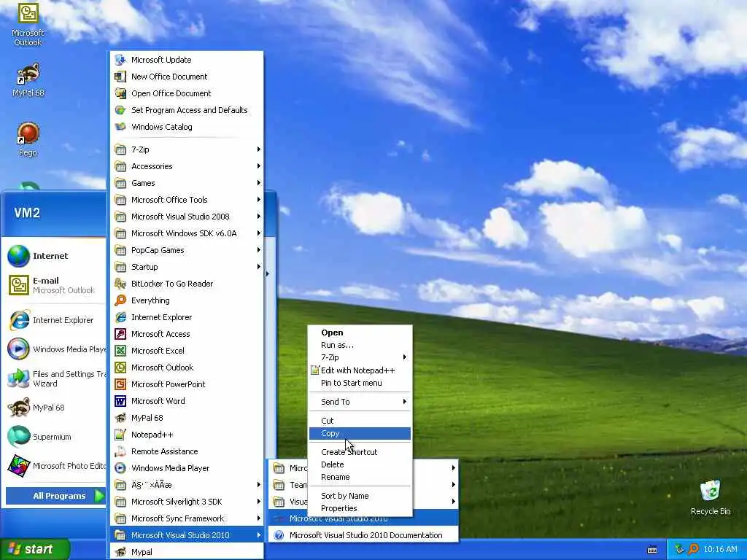Choose Run as... in context menu
747x560 pixels.
coord(360,345)
